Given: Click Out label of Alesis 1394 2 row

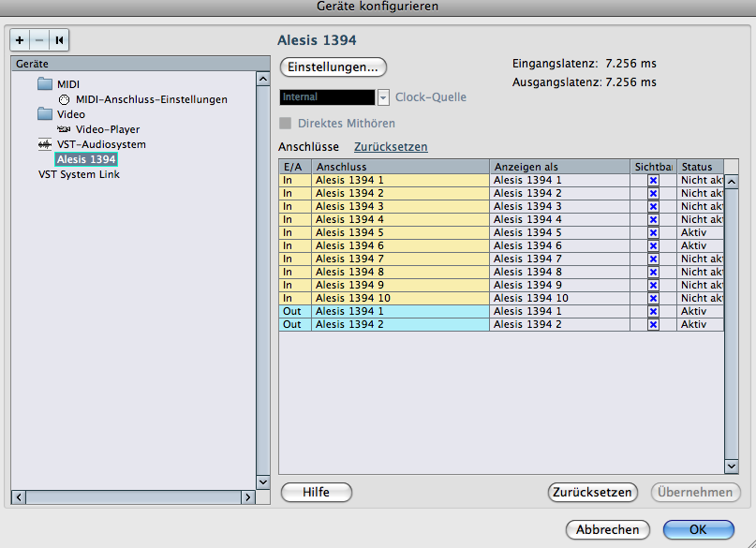Looking at the screenshot, I should click(292, 324).
